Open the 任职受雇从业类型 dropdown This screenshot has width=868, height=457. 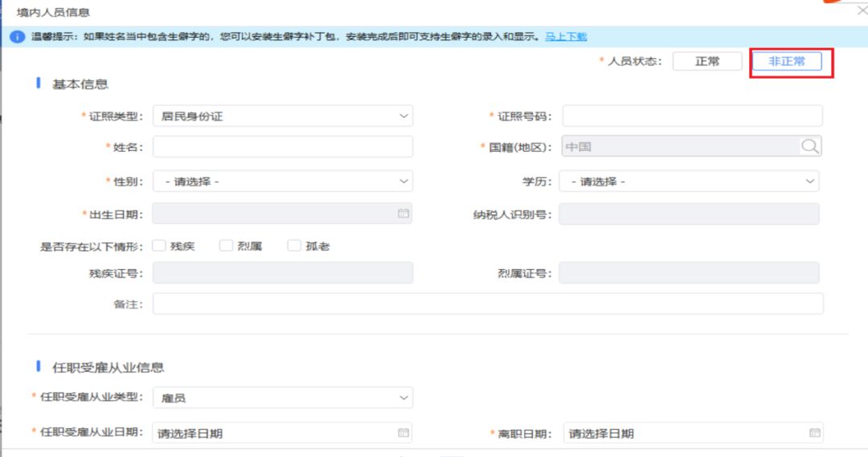tap(283, 398)
